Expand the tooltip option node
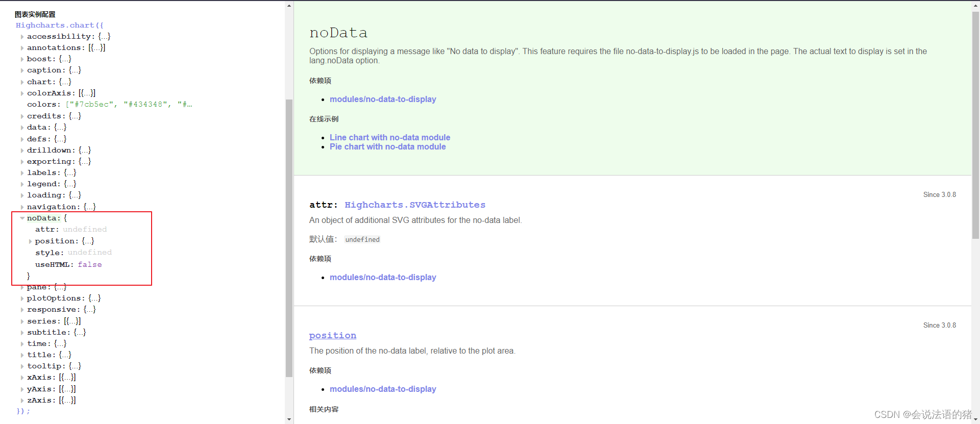Viewport: 980px width, 424px height. (x=22, y=366)
